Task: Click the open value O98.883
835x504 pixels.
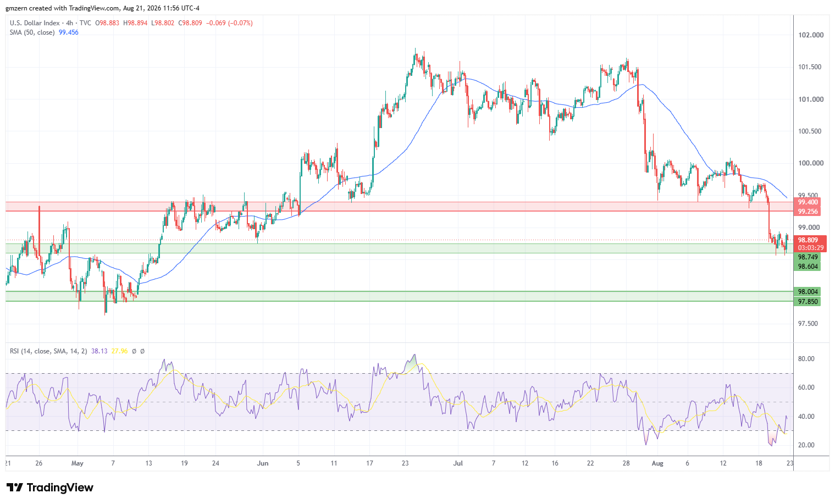Action: click(x=107, y=23)
